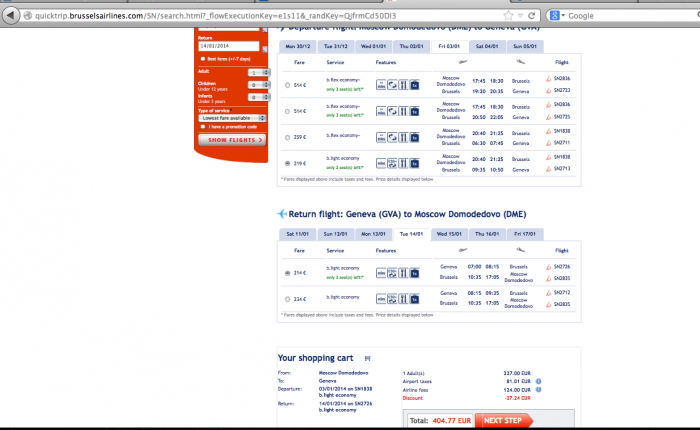Click the discount amount -27.24 EUR
Viewport: 700px width, 430px height.
[x=517, y=398]
